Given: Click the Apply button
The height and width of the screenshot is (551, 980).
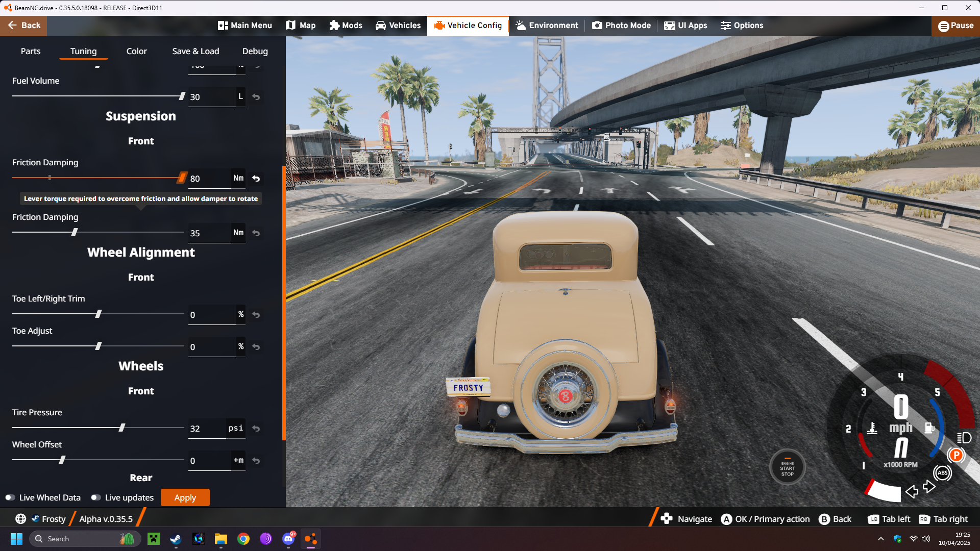Looking at the screenshot, I should point(185,497).
